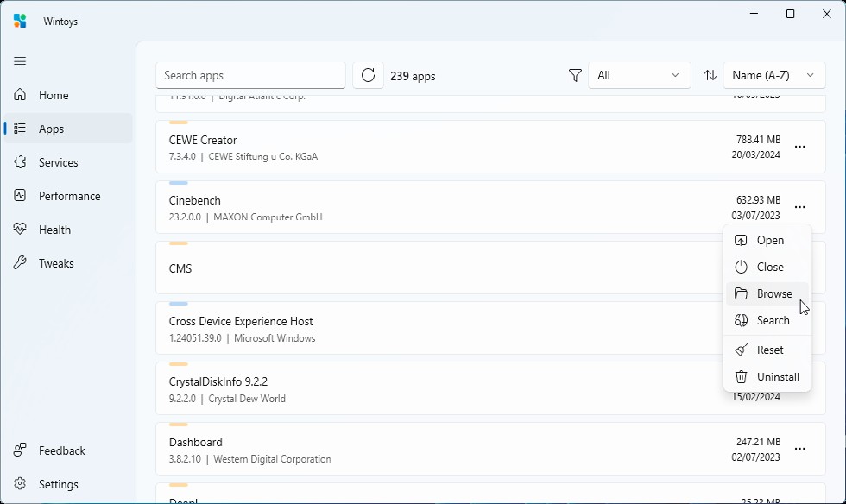Open Wintoys Settings
The height and width of the screenshot is (504, 846).
(x=68, y=484)
